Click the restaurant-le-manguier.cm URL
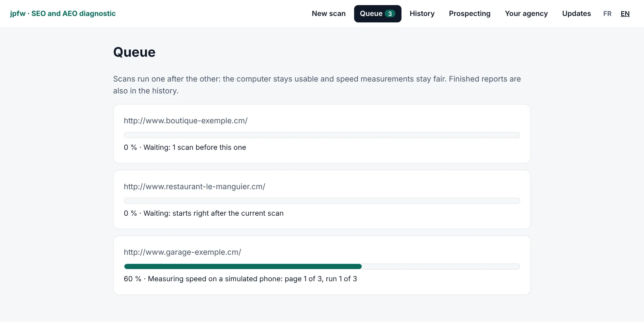The image size is (644, 322). click(x=194, y=186)
